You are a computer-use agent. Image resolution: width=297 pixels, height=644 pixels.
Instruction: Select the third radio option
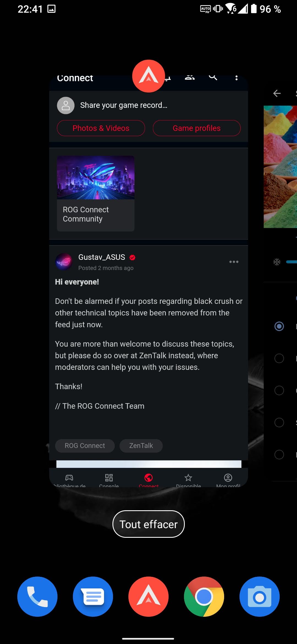click(279, 390)
